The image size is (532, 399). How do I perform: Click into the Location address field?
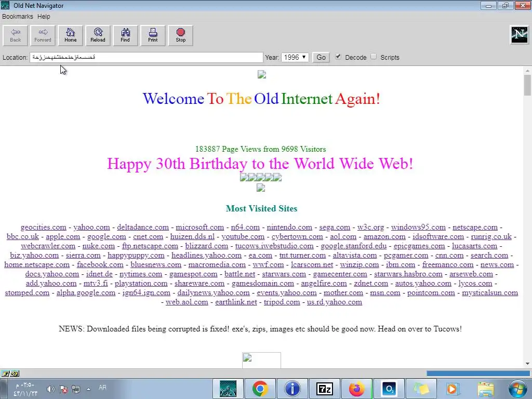click(x=146, y=57)
